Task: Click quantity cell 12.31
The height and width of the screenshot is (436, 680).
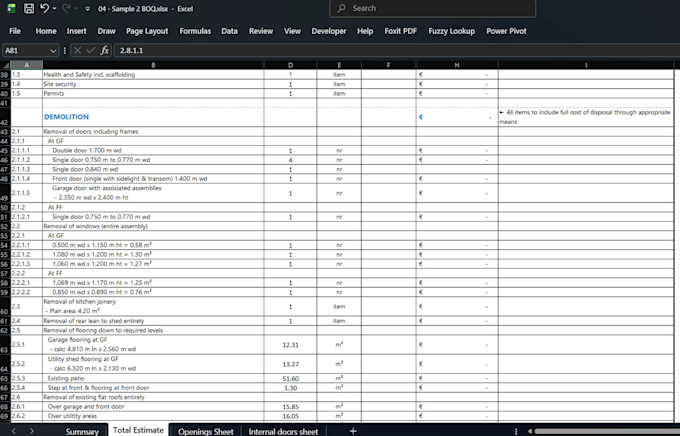Action: (291, 345)
